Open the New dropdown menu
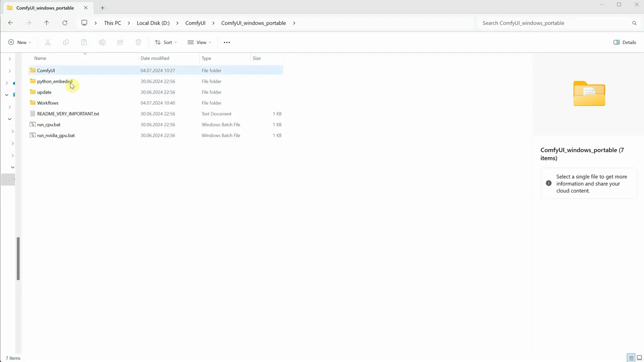The image size is (644, 362). click(20, 42)
